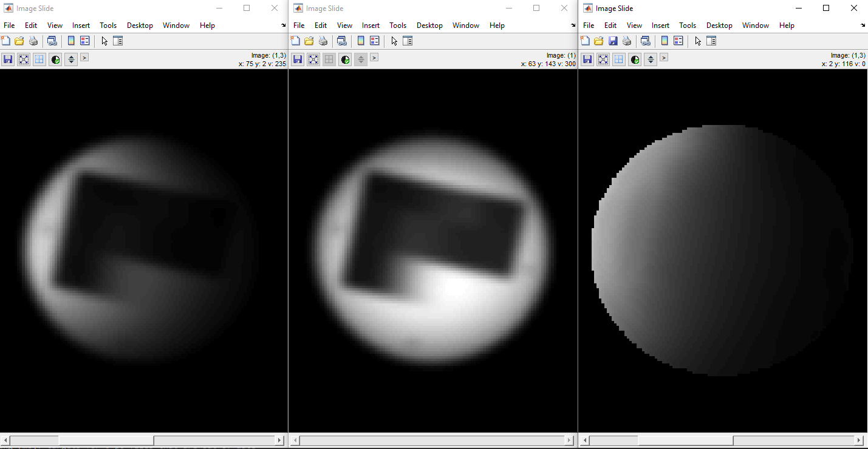Open the property inspector in the left window
The width and height of the screenshot is (868, 449).
[118, 41]
